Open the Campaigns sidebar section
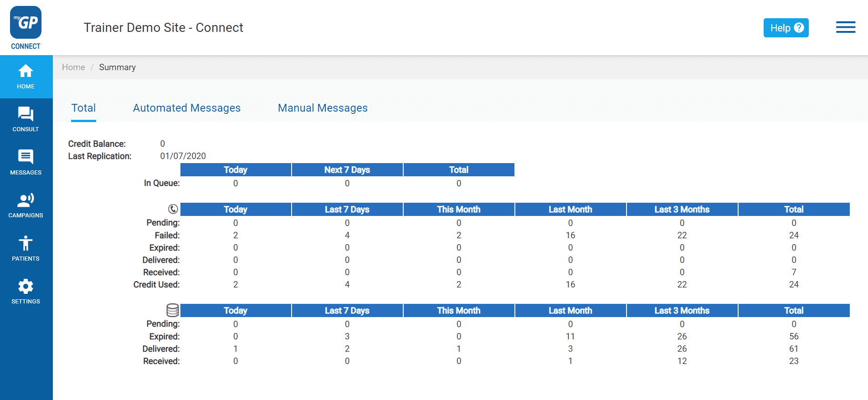868x400 pixels. (26, 206)
